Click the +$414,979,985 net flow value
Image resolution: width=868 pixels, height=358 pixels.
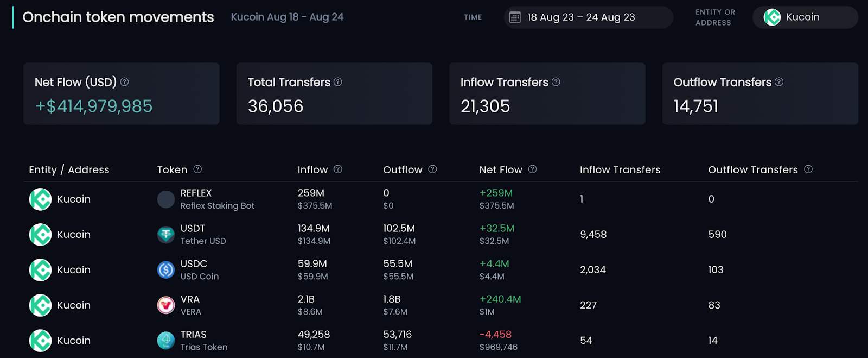point(94,106)
